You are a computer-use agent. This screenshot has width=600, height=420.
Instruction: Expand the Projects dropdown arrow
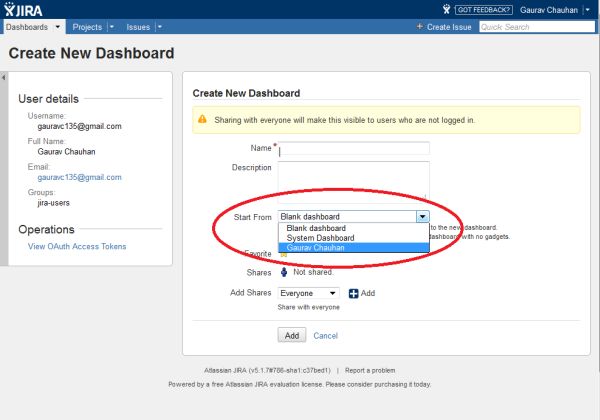point(112,27)
